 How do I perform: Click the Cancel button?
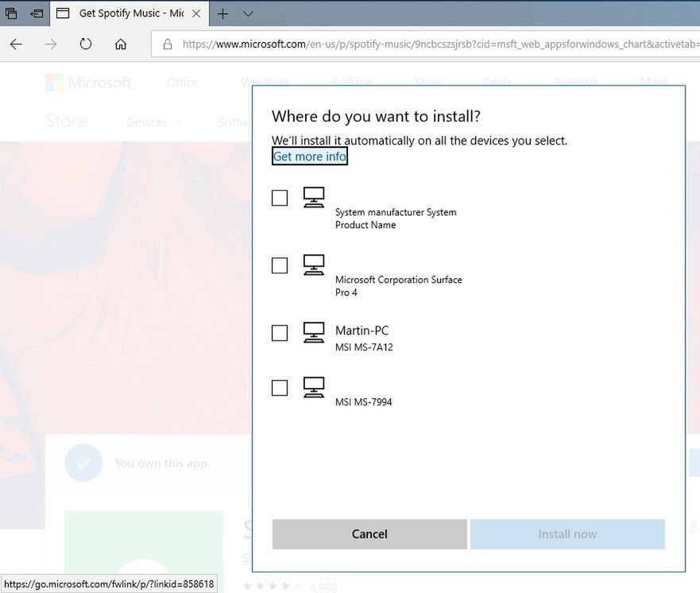pyautogui.click(x=369, y=534)
